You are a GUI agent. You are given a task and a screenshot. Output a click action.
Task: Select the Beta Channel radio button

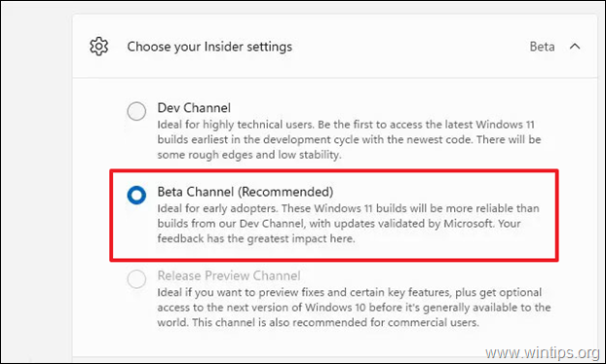click(x=136, y=195)
